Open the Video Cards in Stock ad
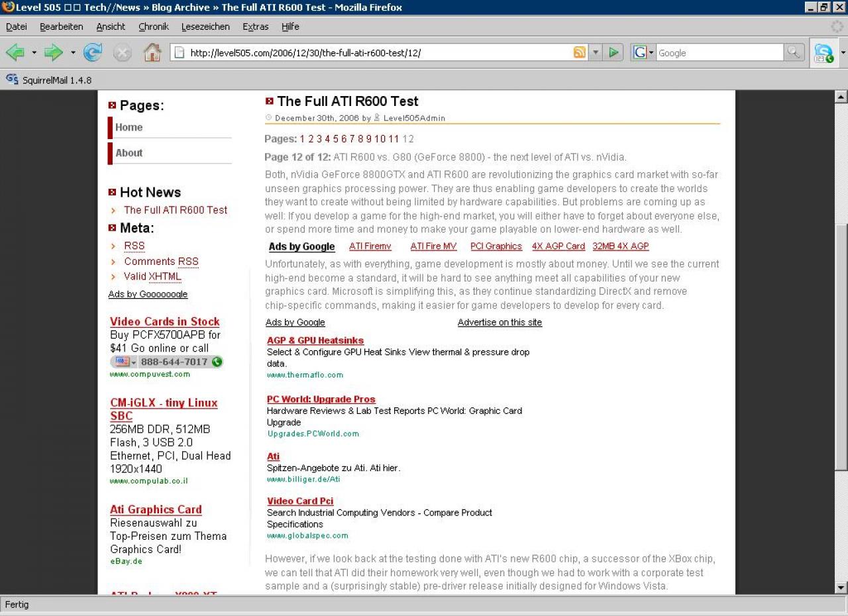Viewport: 848px width, 616px height. [165, 322]
